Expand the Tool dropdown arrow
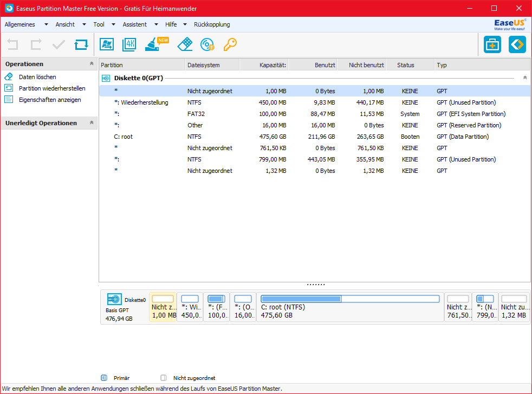 [x=113, y=24]
